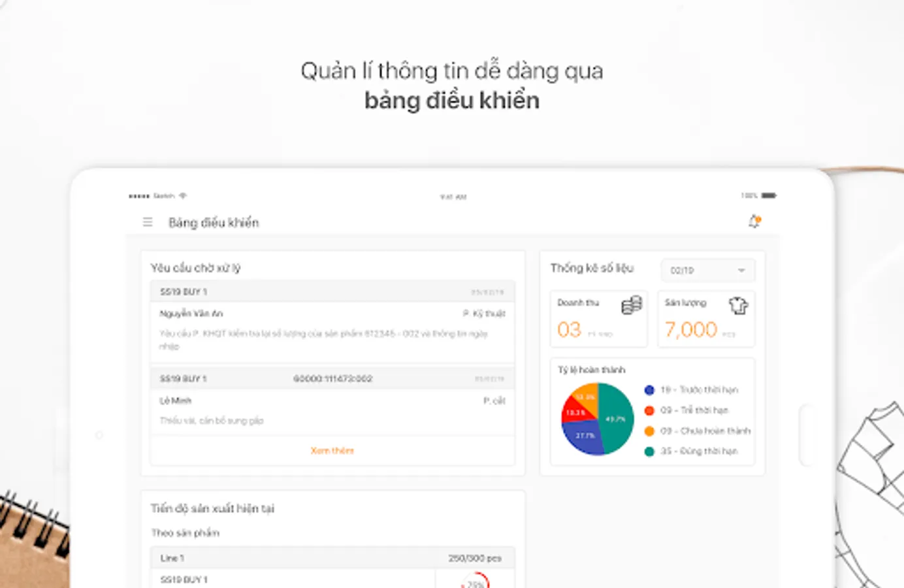This screenshot has height=588, width=904.
Task: Click the teal Đúng thời hạn legend dot
Action: 649,451
